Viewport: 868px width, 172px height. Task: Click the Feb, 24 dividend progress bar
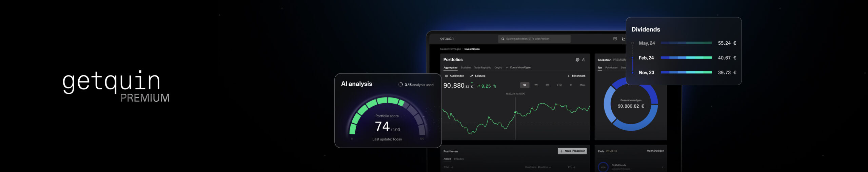point(686,58)
